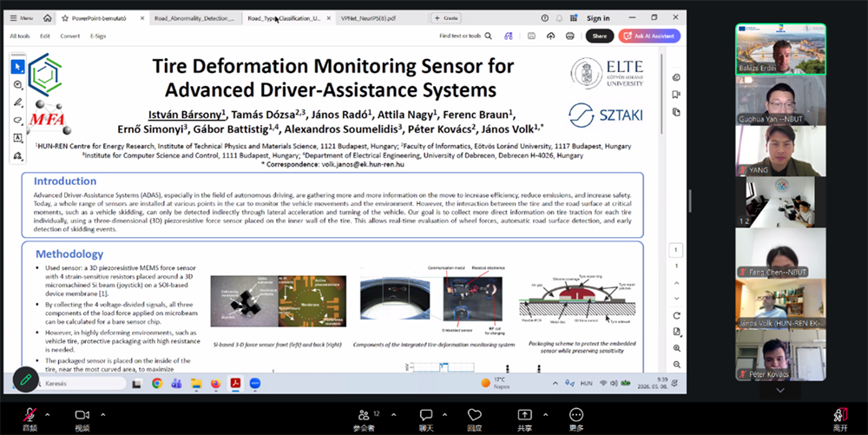868x435 pixels.
Task: Click the heart reactions icon
Action: click(475, 415)
